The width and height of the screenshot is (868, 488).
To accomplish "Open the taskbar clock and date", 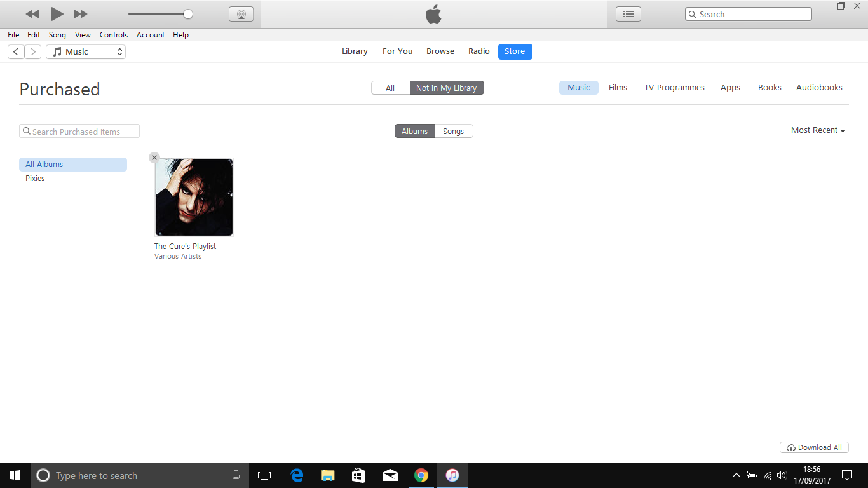I will point(812,475).
